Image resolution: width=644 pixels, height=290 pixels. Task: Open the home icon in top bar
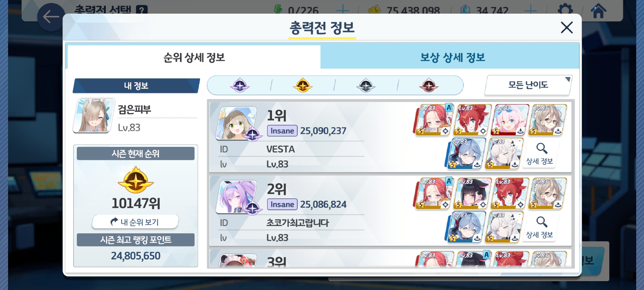[598, 11]
